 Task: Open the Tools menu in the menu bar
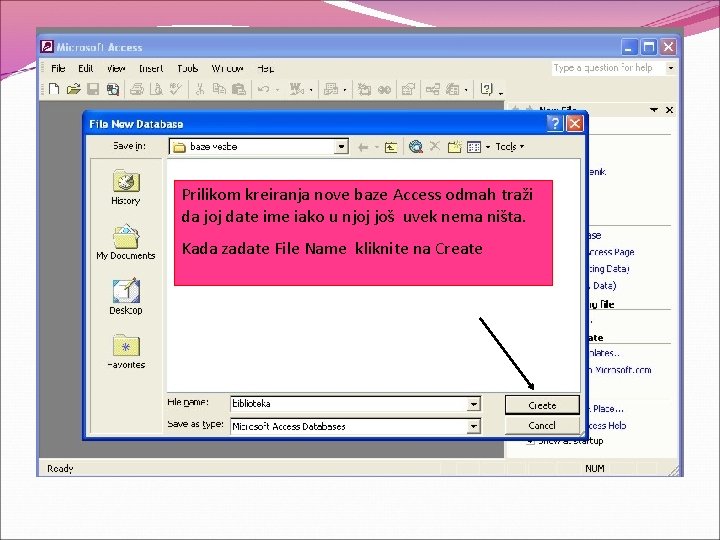point(188,68)
